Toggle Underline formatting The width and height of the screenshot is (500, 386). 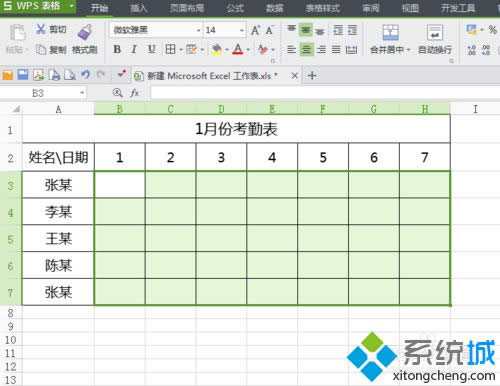[151, 49]
